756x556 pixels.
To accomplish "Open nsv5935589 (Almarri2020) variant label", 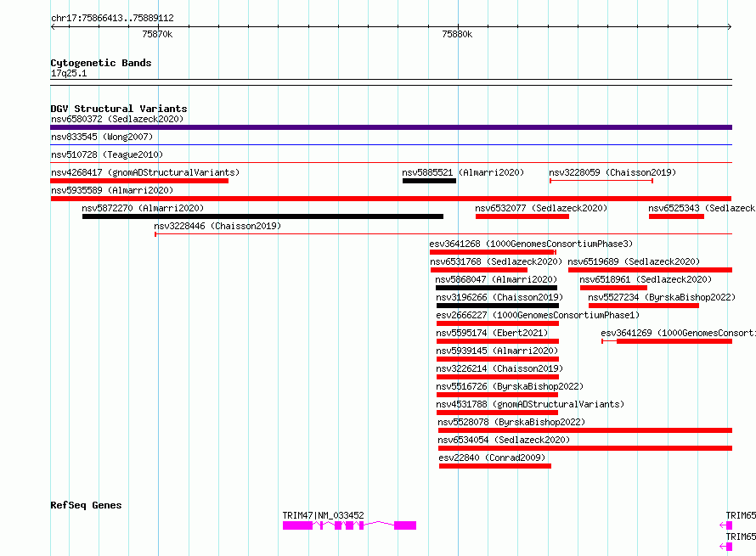I will (112, 190).
